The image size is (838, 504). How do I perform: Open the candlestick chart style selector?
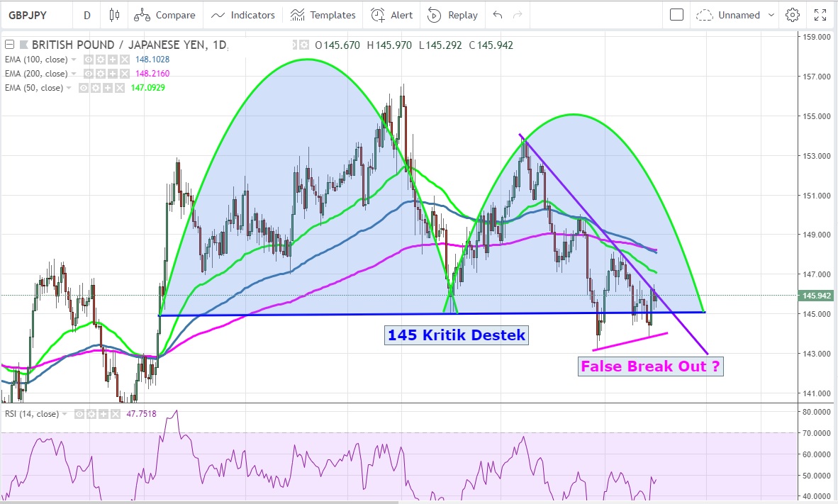114,15
